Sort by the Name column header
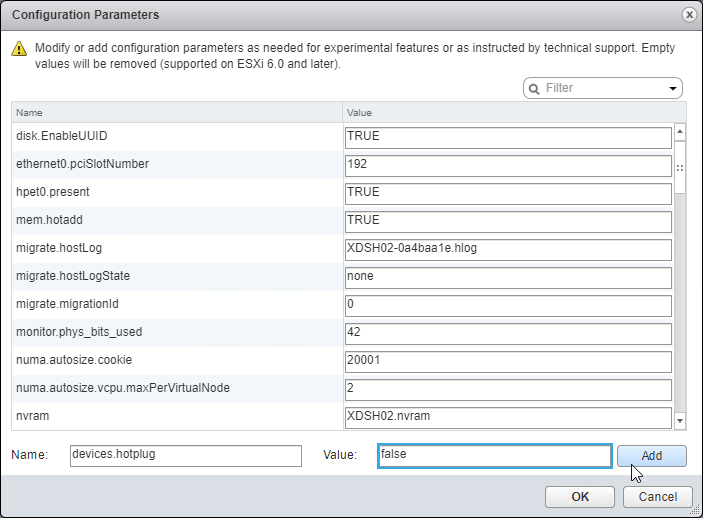The image size is (703, 518). tap(177, 113)
